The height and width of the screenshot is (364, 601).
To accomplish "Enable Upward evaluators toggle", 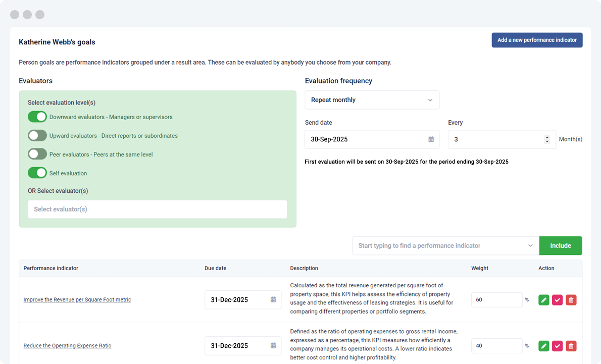I will [x=37, y=136].
